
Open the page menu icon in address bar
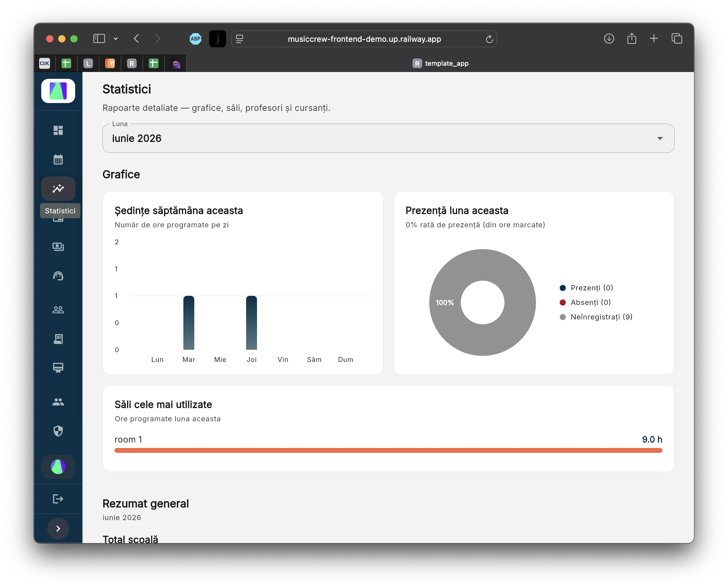tap(239, 39)
